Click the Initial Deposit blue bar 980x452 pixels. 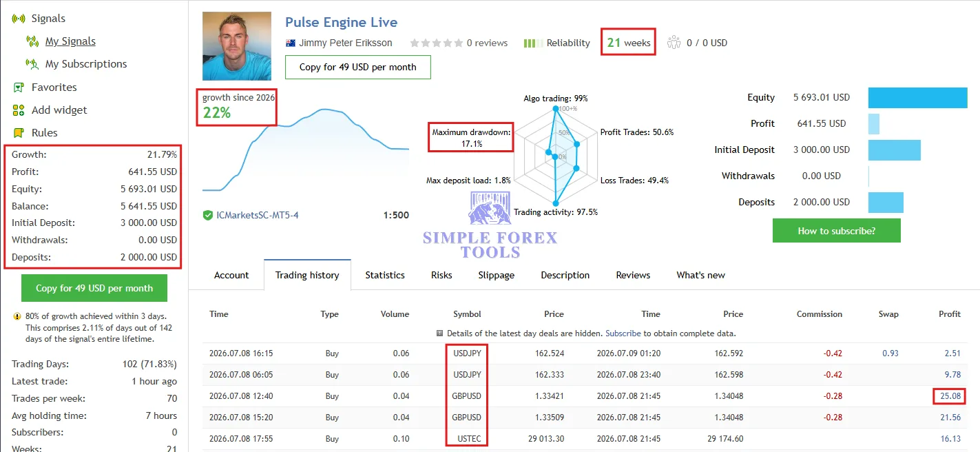894,150
